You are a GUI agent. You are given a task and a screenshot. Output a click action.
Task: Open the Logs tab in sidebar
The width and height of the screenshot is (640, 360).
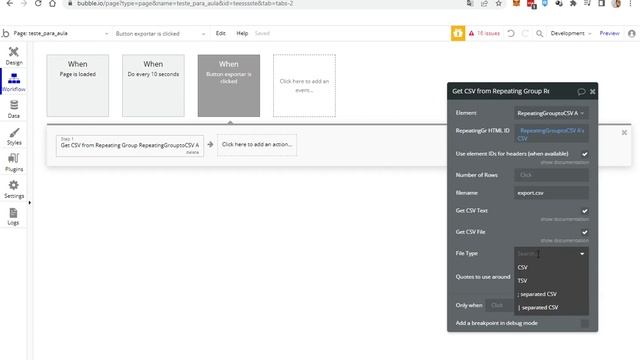[x=13, y=216]
